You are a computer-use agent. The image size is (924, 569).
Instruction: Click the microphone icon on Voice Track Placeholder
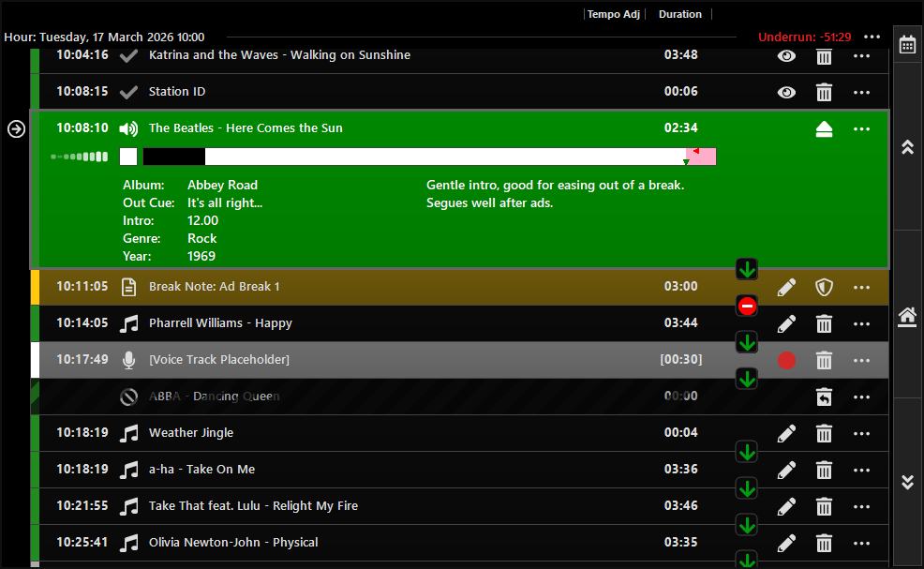tap(128, 360)
